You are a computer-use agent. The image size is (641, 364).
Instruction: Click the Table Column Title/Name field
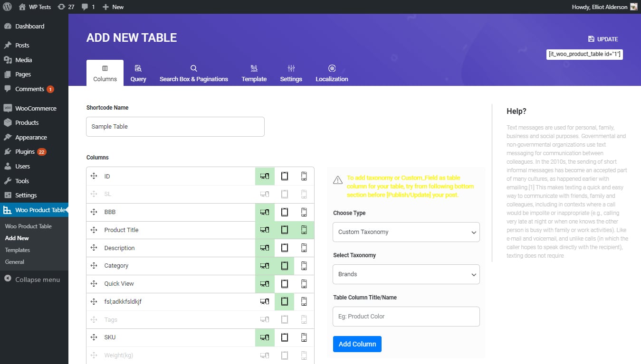click(406, 317)
